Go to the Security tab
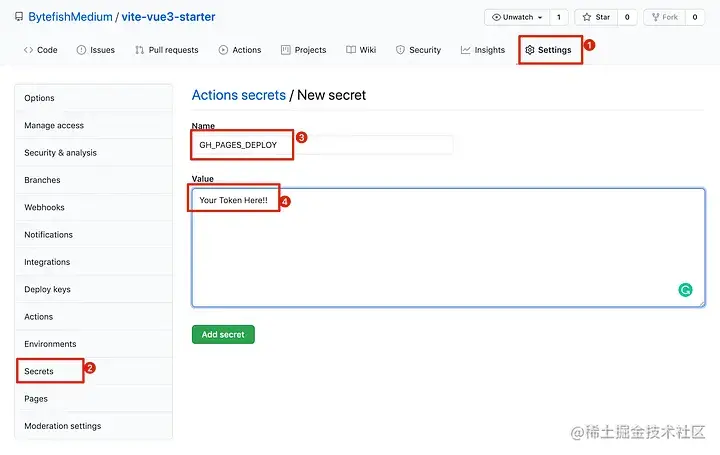This screenshot has width=720, height=455. pos(418,50)
